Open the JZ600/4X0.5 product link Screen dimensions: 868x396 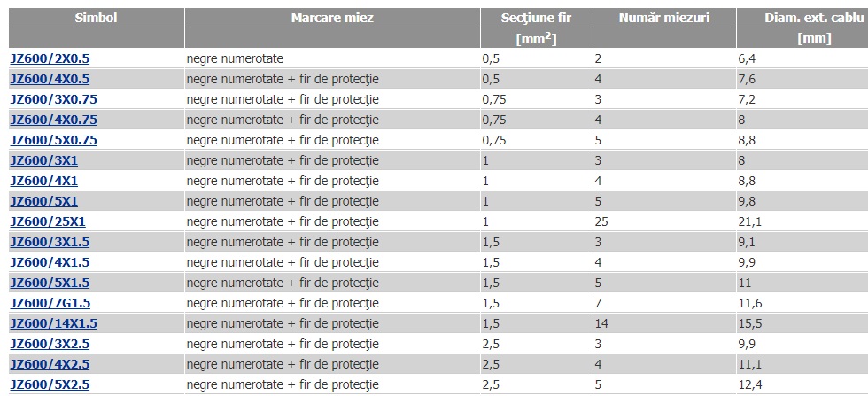tap(50, 79)
